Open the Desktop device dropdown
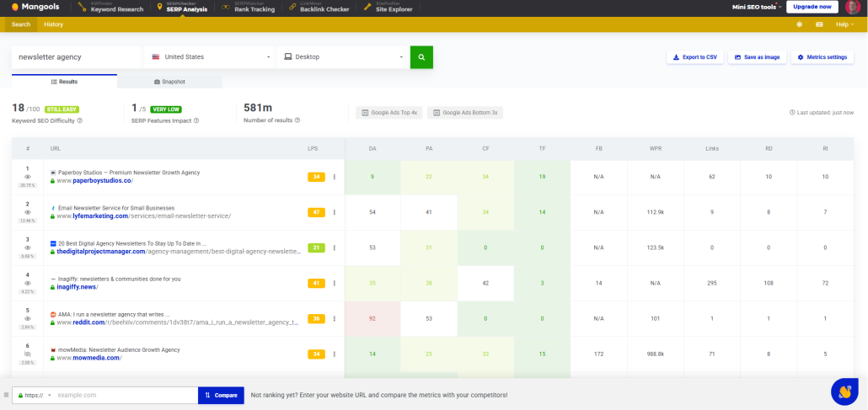 343,57
